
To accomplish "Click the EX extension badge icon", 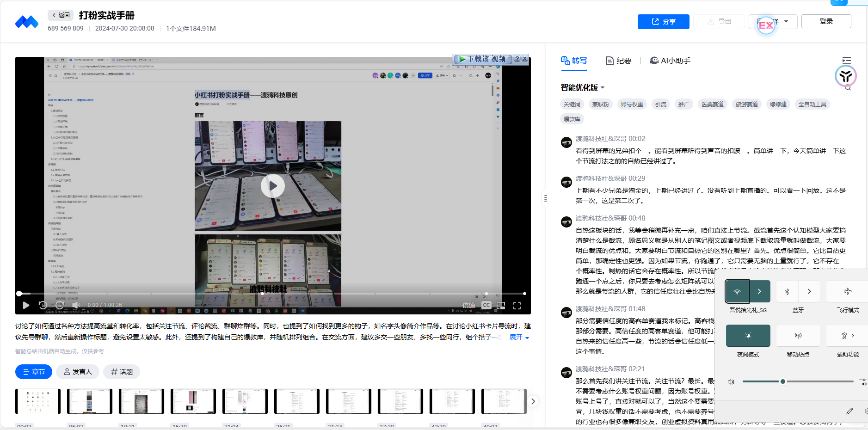I will coord(766,25).
